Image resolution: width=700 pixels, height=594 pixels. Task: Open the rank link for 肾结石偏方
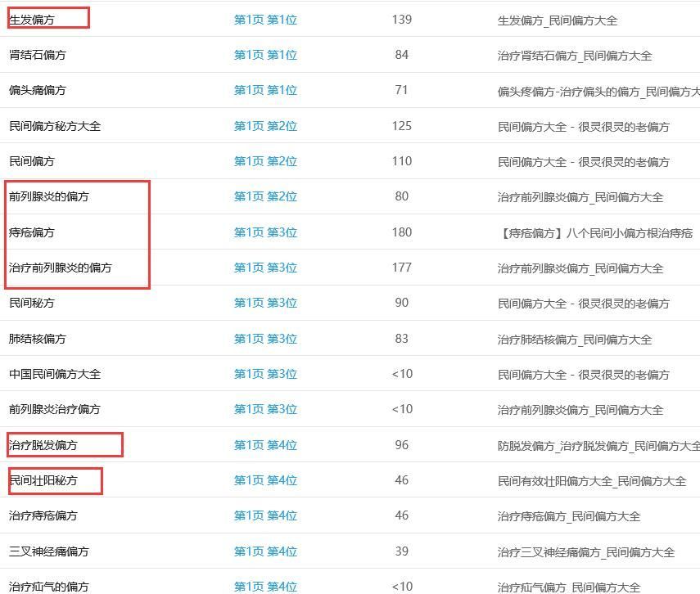pyautogui.click(x=265, y=55)
